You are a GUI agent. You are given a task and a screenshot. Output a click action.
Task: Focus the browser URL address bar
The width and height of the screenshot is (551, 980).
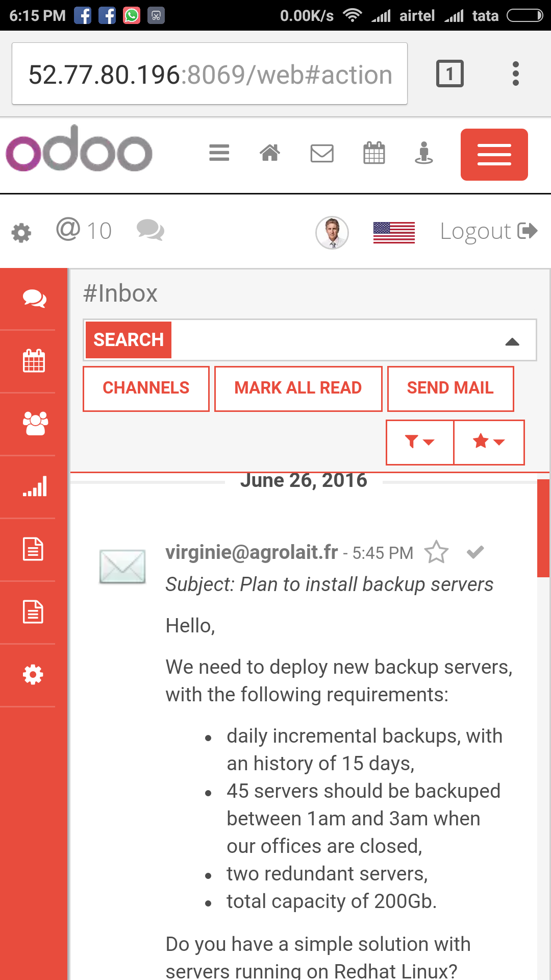pyautogui.click(x=210, y=74)
